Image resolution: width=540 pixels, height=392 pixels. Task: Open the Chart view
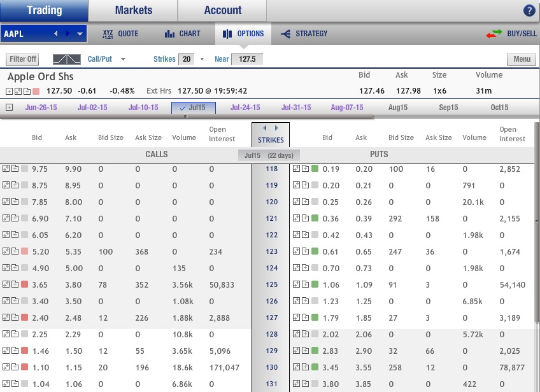182,34
